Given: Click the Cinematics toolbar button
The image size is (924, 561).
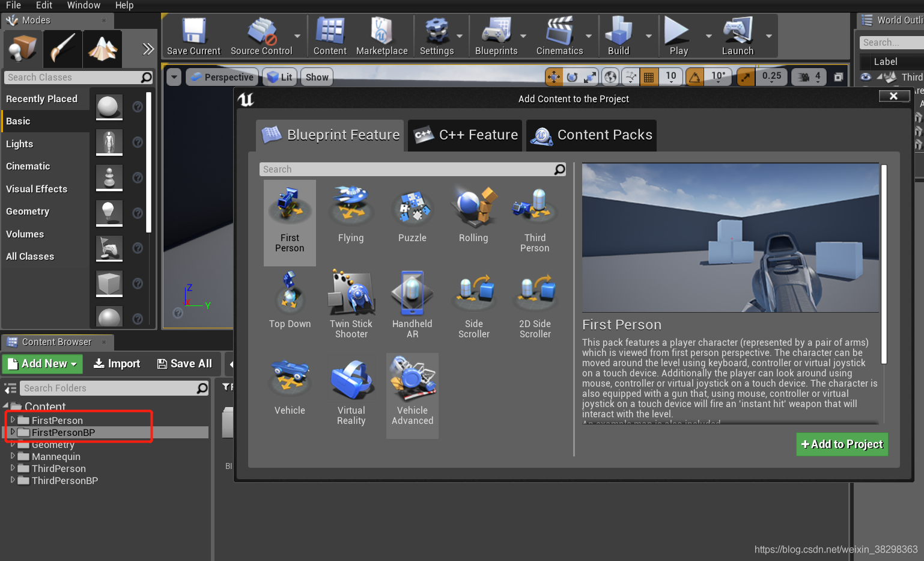Looking at the screenshot, I should (559, 37).
